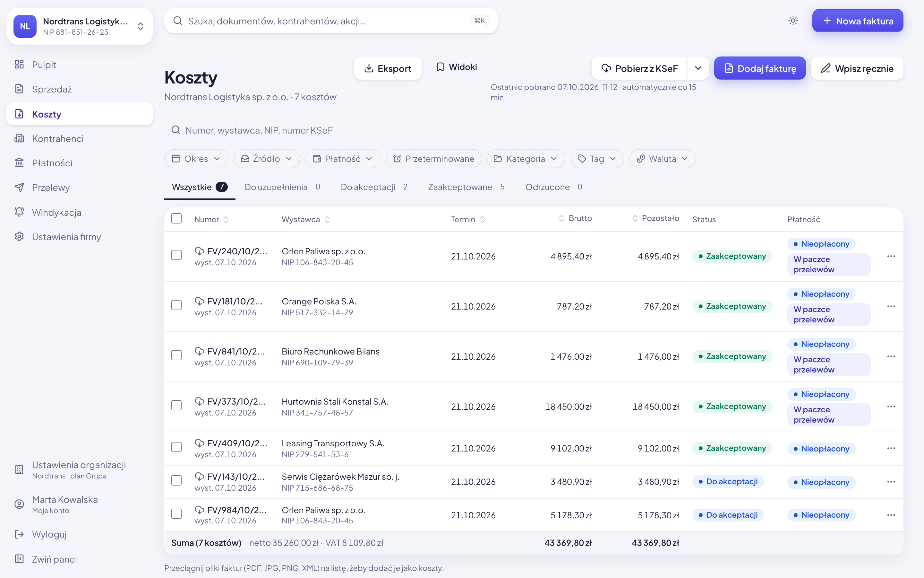Open Pulpit from the sidebar

pyautogui.click(x=80, y=65)
